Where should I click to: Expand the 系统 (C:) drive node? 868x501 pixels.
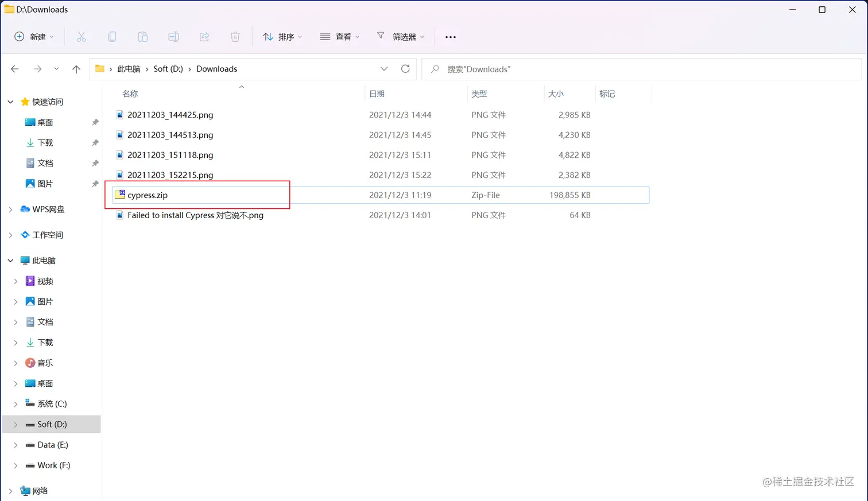click(15, 404)
